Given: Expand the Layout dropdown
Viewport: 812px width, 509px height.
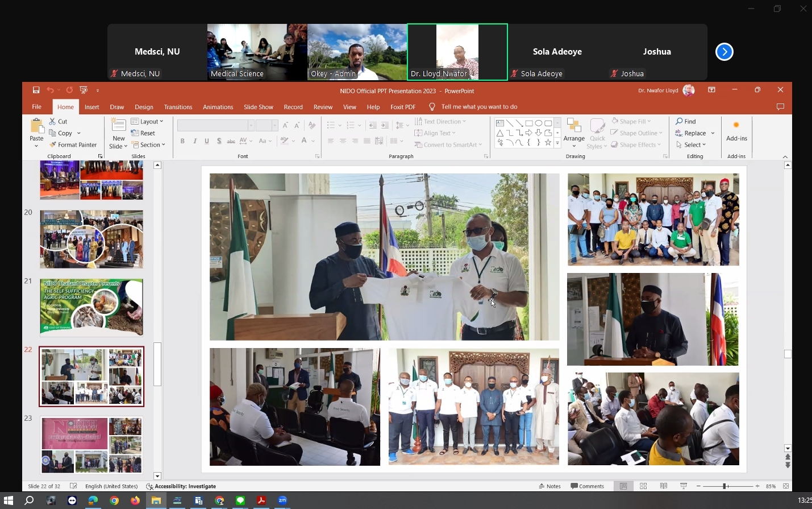Looking at the screenshot, I should pyautogui.click(x=147, y=121).
